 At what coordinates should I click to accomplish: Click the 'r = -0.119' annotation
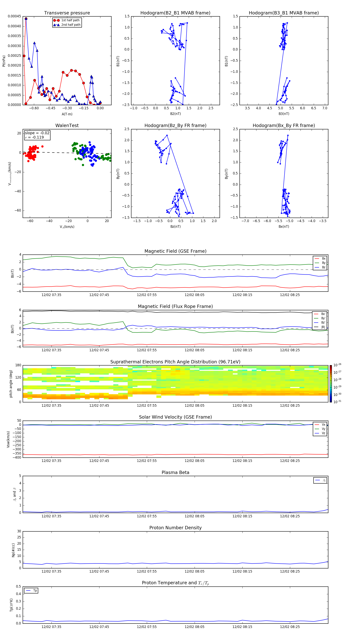point(35,137)
